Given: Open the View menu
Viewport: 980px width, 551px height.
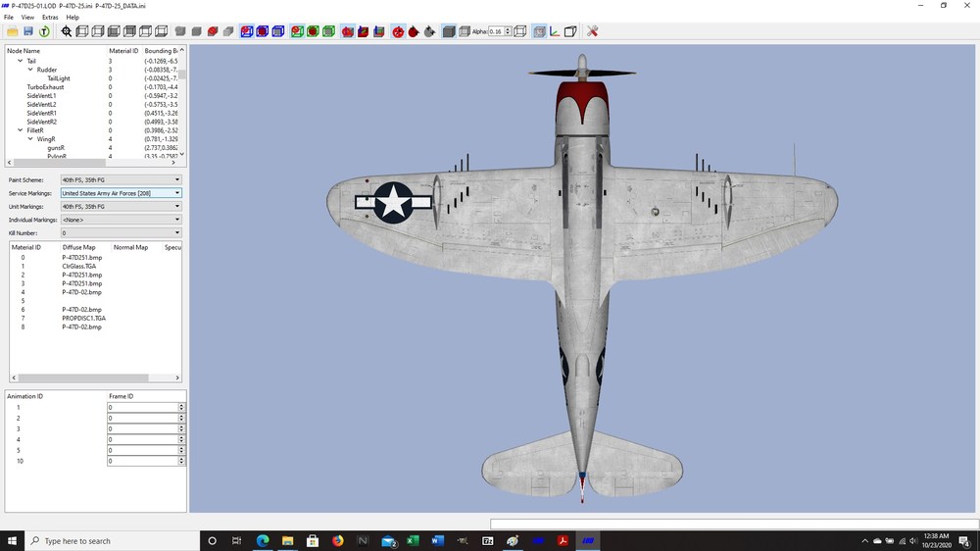Looking at the screenshot, I should click(x=27, y=18).
